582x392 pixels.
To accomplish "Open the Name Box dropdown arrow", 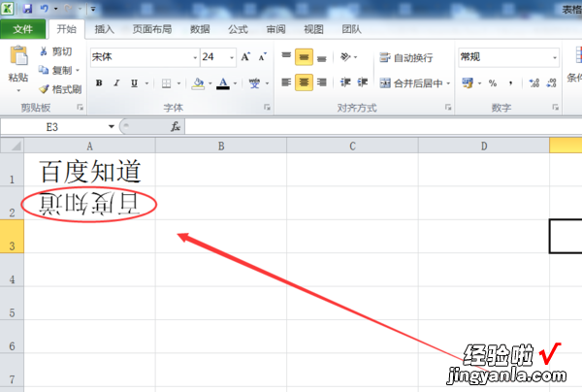I will 111,126.
